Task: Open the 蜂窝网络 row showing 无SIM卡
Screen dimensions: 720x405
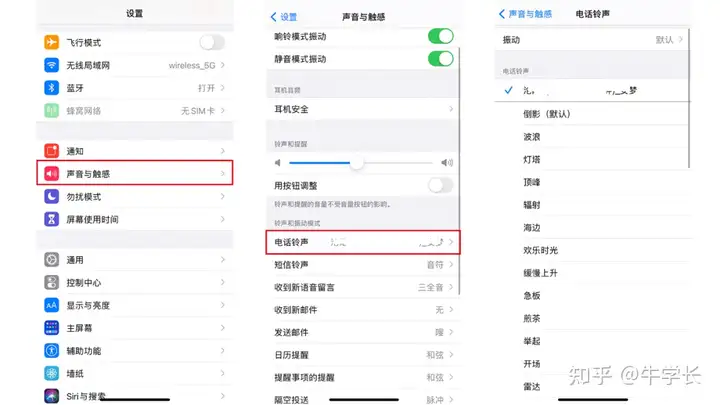Action: (x=135, y=110)
